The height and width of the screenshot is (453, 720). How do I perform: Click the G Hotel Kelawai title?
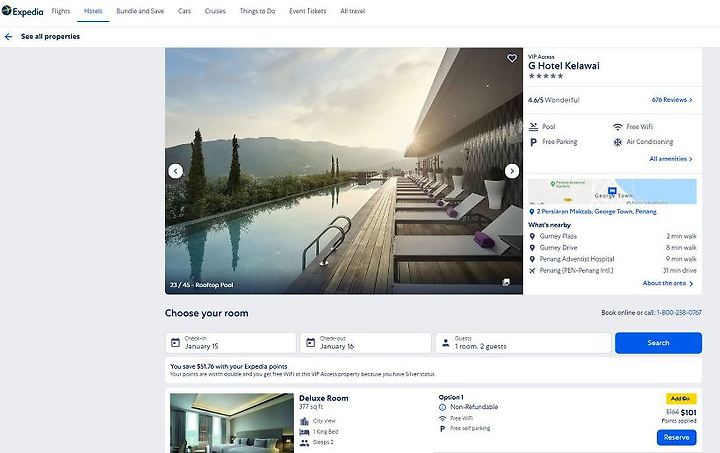[x=563, y=66]
